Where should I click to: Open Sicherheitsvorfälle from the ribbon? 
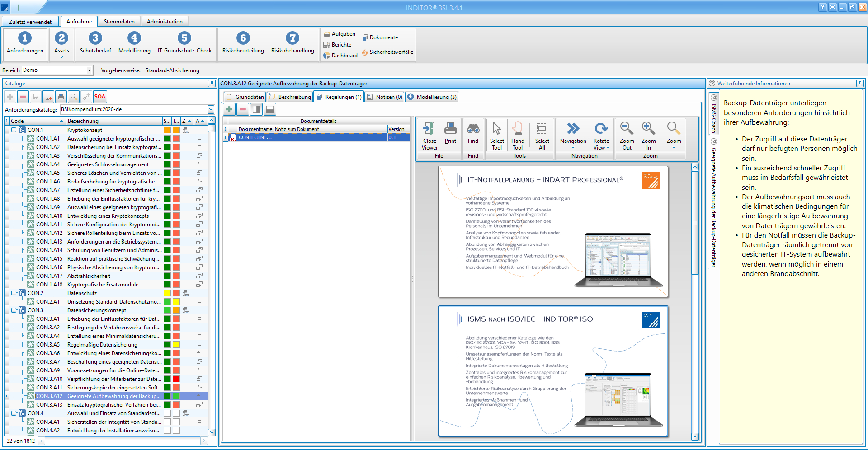coord(387,52)
